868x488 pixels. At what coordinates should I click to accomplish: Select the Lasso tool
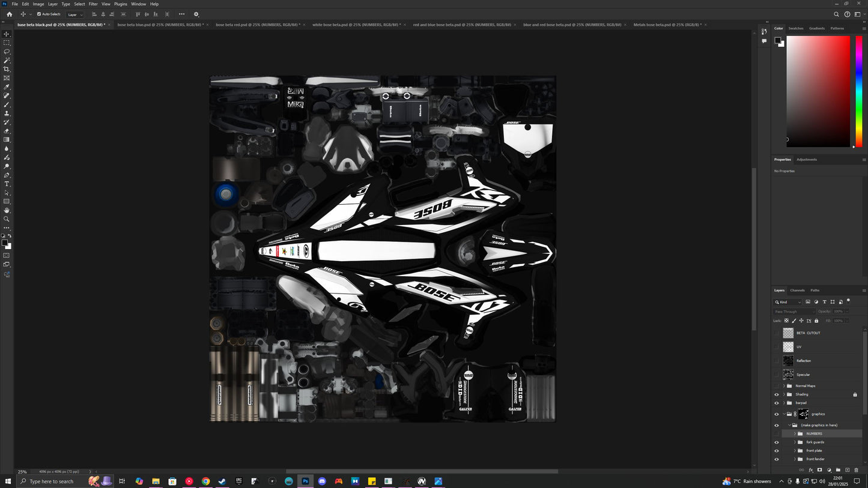click(7, 52)
